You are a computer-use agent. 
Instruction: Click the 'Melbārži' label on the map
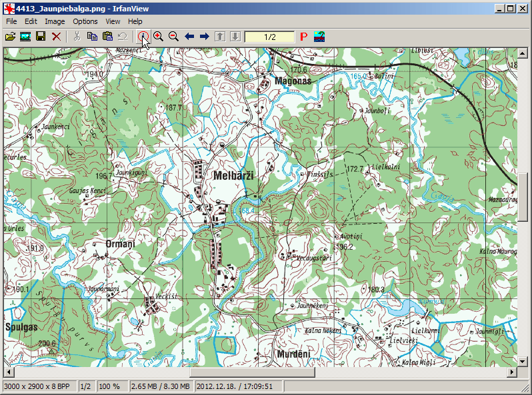[x=233, y=176]
